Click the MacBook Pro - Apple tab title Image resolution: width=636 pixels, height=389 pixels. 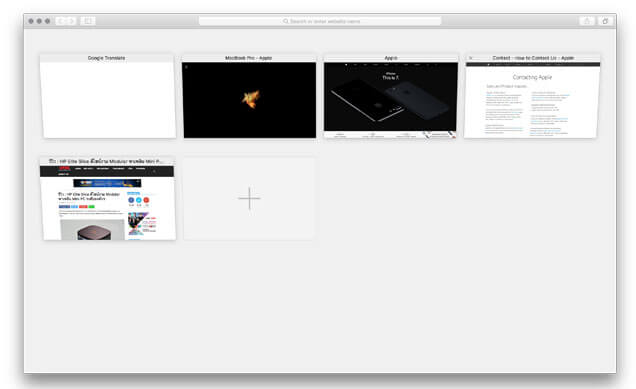[249, 58]
